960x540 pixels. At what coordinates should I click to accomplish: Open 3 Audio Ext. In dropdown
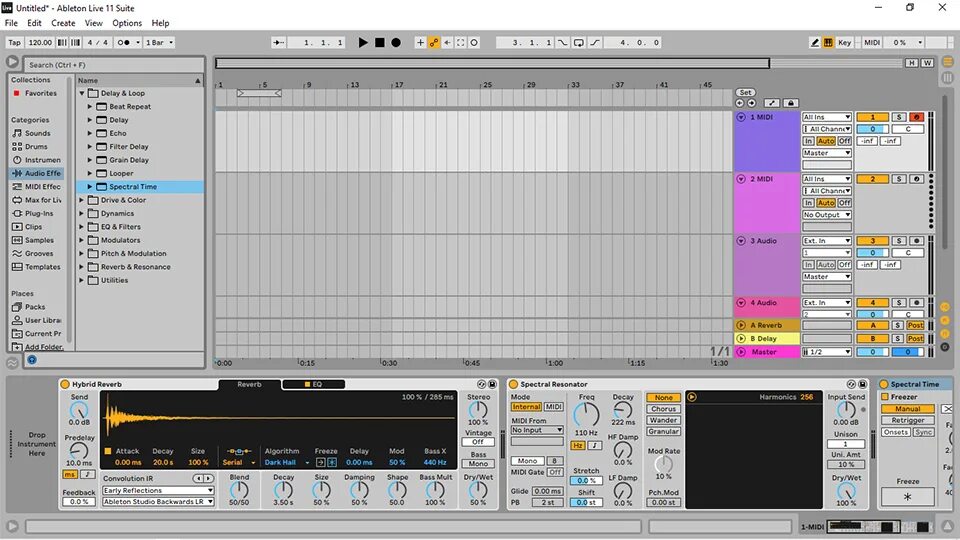(x=827, y=241)
